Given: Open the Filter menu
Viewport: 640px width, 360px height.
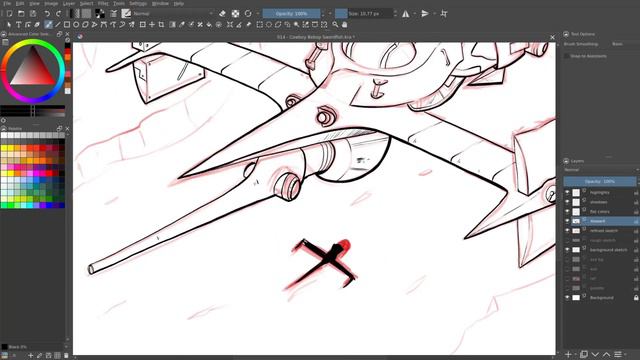Looking at the screenshot, I should coord(103,3).
